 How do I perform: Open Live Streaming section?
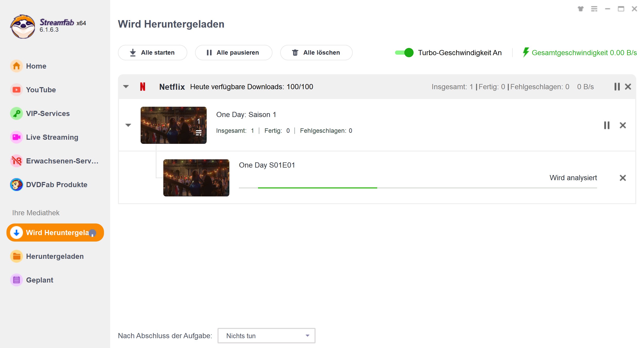click(x=52, y=137)
